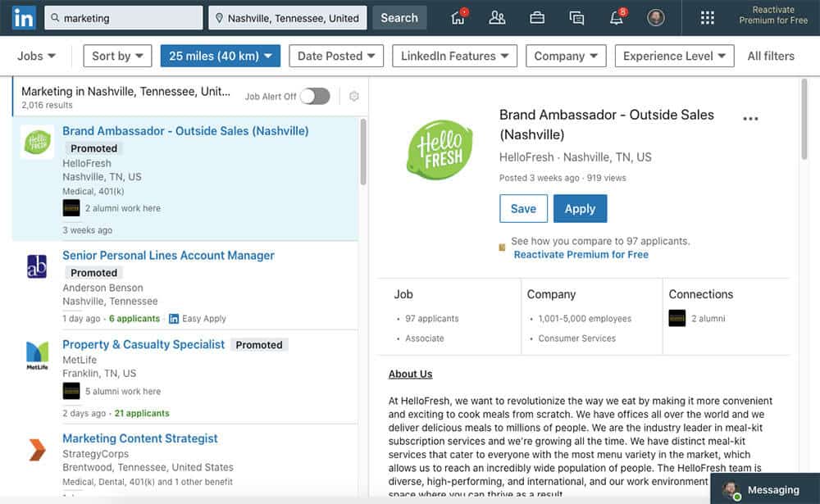Click the gold Premium badge icon
The height and width of the screenshot is (504, 820).
[502, 247]
